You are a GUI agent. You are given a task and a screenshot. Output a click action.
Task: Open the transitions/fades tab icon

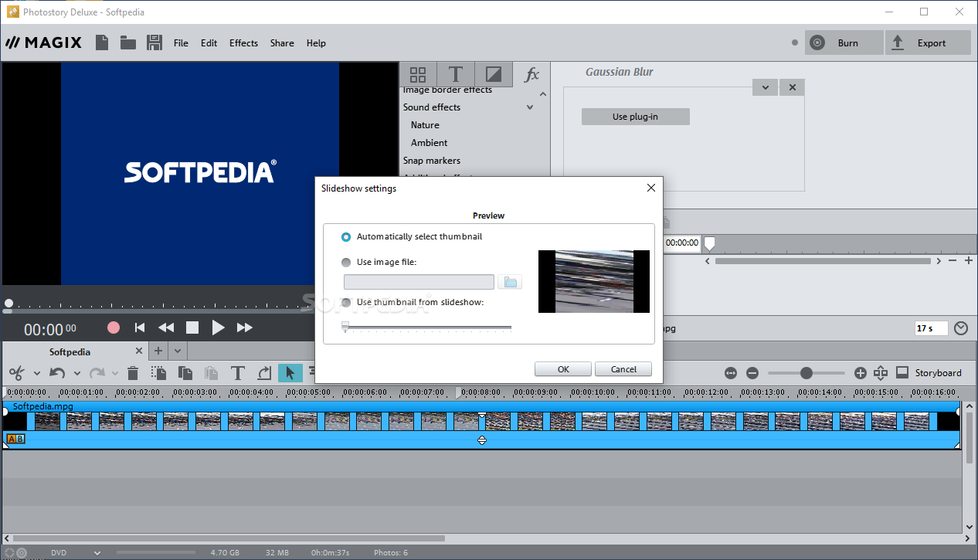click(493, 74)
